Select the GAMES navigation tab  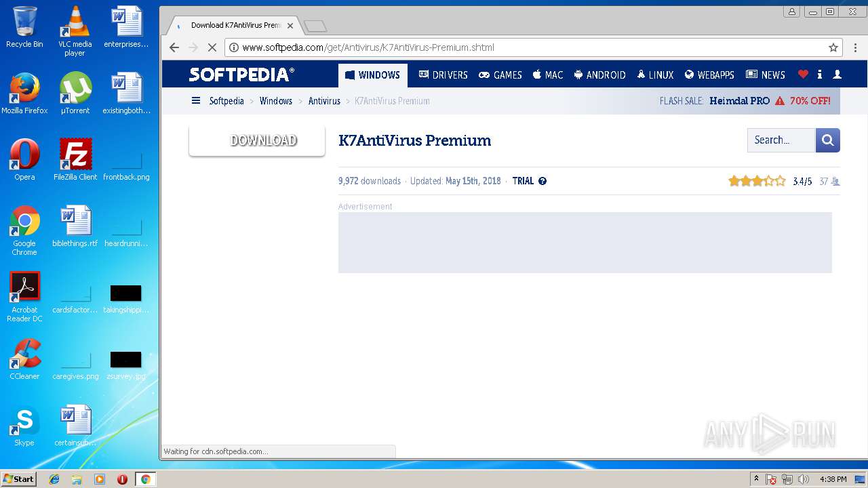(500, 75)
